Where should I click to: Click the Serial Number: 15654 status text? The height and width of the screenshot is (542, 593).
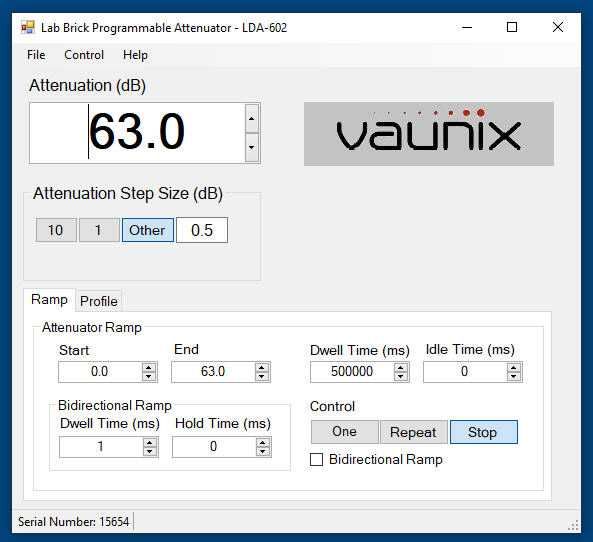click(74, 522)
